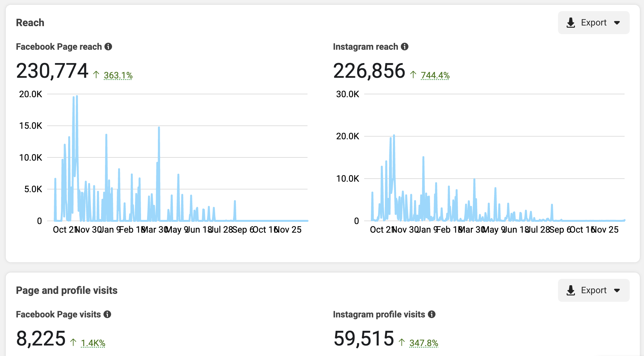Click the Export label in Page and profile visits
This screenshot has height=356, width=644.
tap(594, 290)
